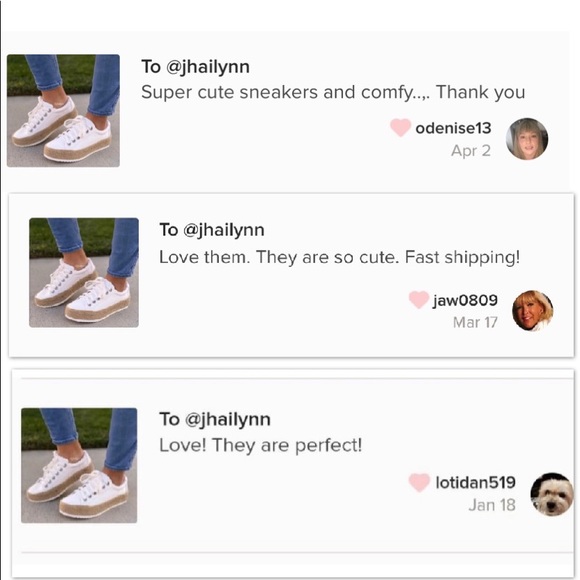Screen dimensions: 580x580
Task: Click the Apr 2 review date
Action: (471, 151)
